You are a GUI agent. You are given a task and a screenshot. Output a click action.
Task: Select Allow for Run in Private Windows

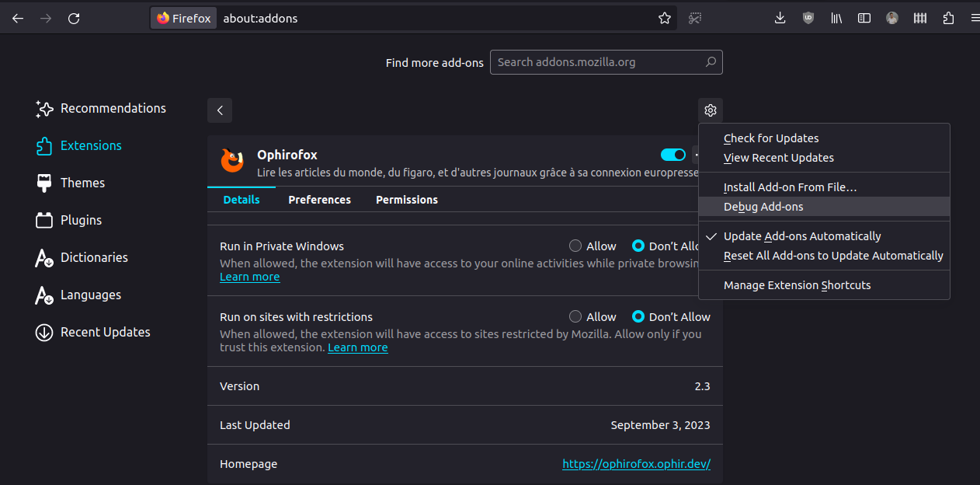(575, 246)
